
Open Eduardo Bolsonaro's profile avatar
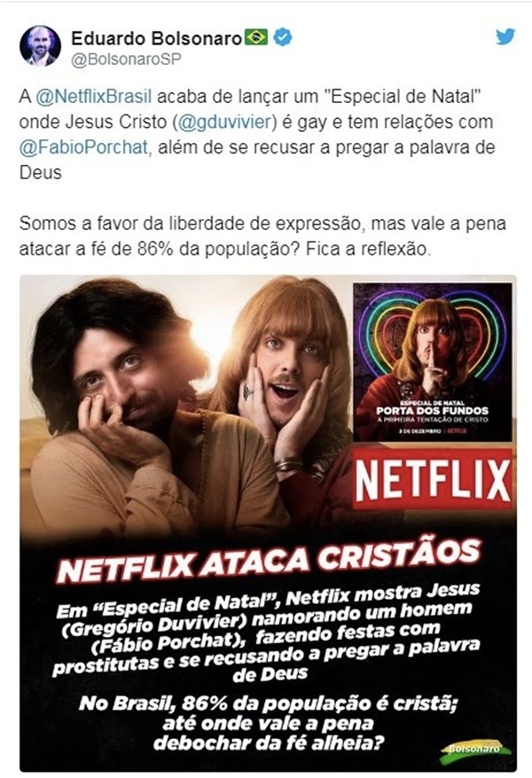(x=40, y=45)
